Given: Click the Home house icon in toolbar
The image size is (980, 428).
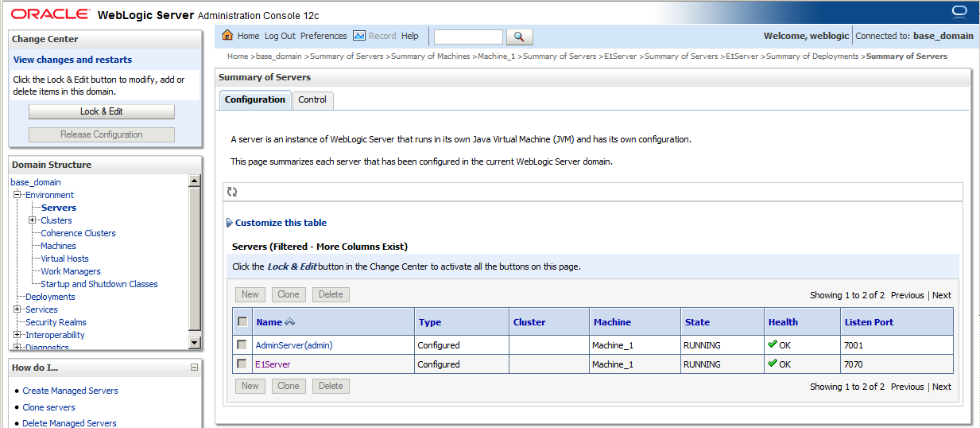Looking at the screenshot, I should [x=227, y=35].
